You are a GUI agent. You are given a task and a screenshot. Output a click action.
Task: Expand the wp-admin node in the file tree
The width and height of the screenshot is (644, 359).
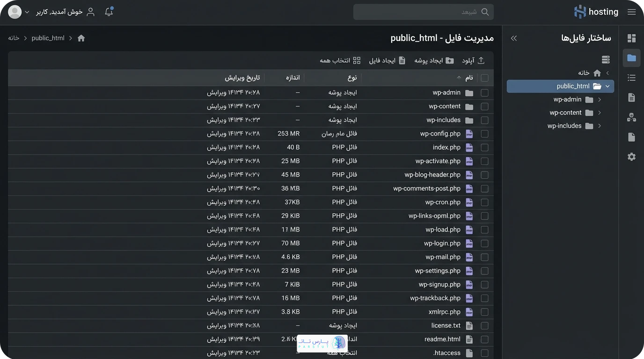click(x=600, y=100)
